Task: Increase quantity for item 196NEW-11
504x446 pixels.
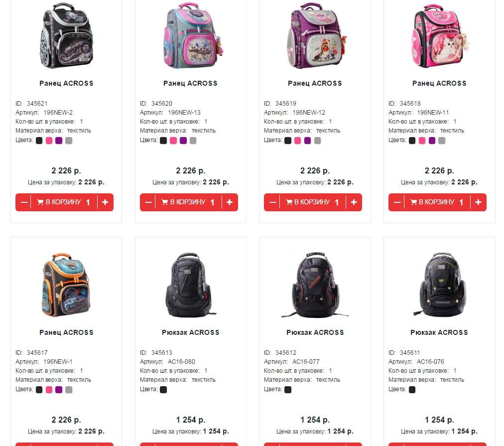Action: [478, 202]
